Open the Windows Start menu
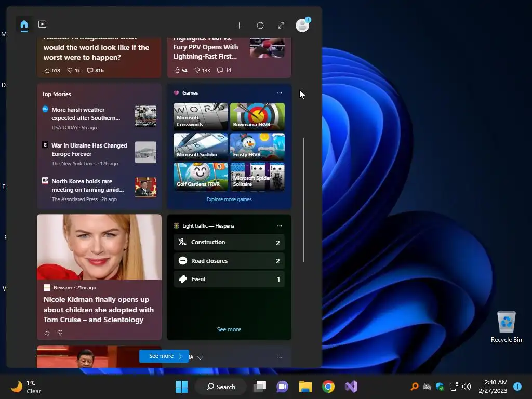Viewport: 532px width, 399px height. (x=181, y=387)
